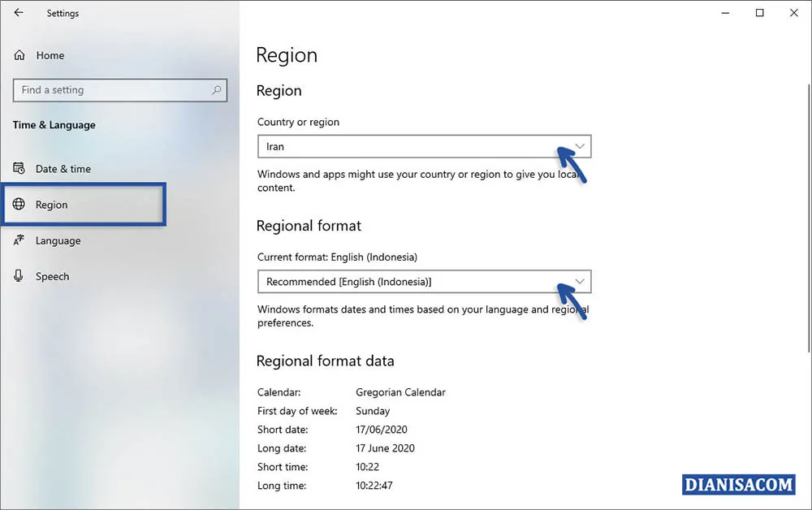Click the globe icon beside Region
The image size is (812, 510).
(19, 205)
